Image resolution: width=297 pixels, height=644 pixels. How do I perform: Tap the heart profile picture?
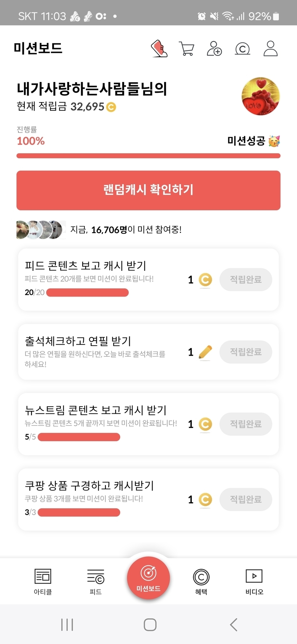[x=261, y=96]
